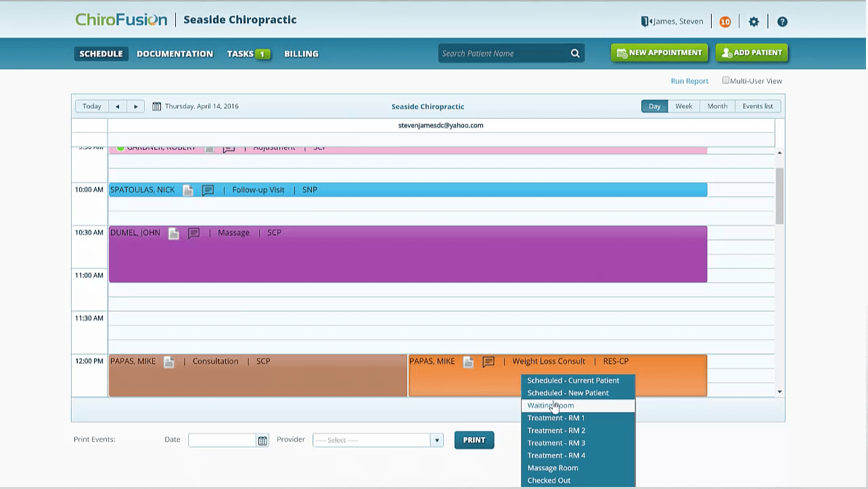This screenshot has height=489, width=868.
Task: Click the PRINT button
Action: 474,440
